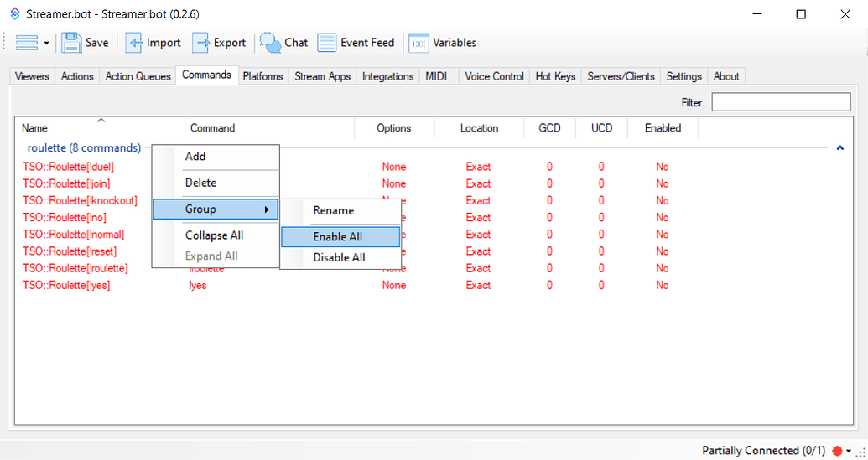Open the Chat window
Screen dimensions: 868x460
coord(283,43)
